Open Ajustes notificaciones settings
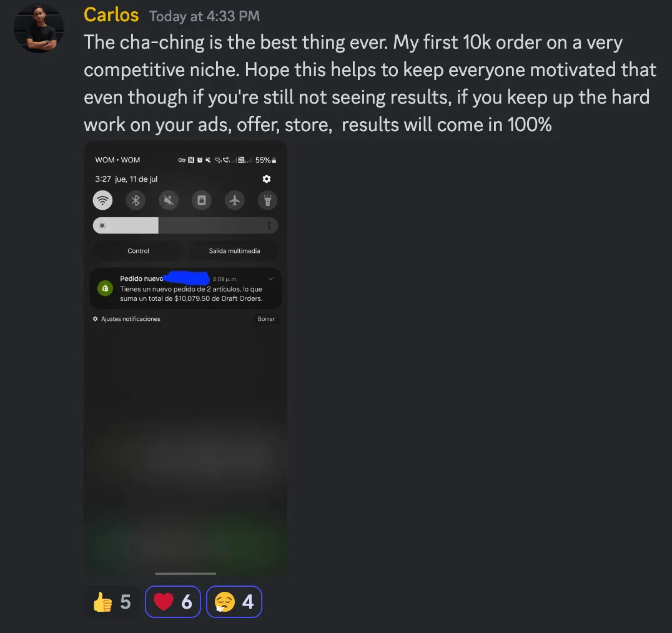Image resolution: width=672 pixels, height=633 pixels. 126,318
